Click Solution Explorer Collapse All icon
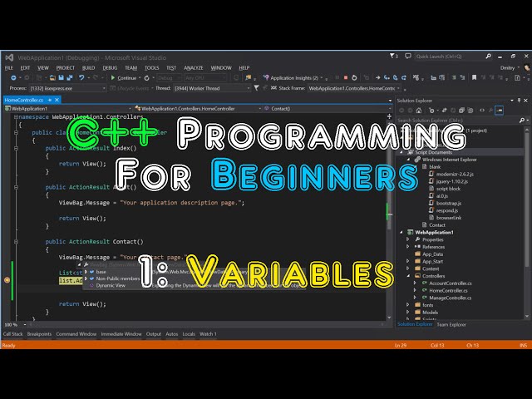The image size is (532, 399). point(461,111)
